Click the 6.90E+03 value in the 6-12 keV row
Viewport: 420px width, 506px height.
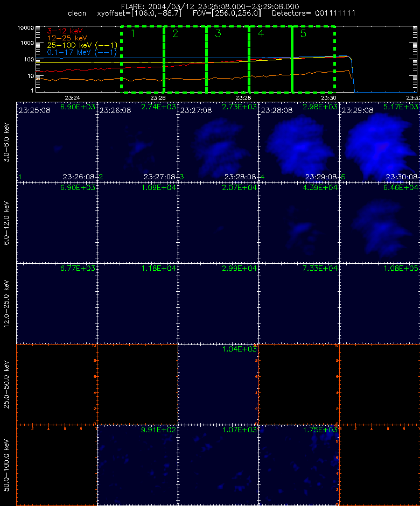click(x=78, y=187)
